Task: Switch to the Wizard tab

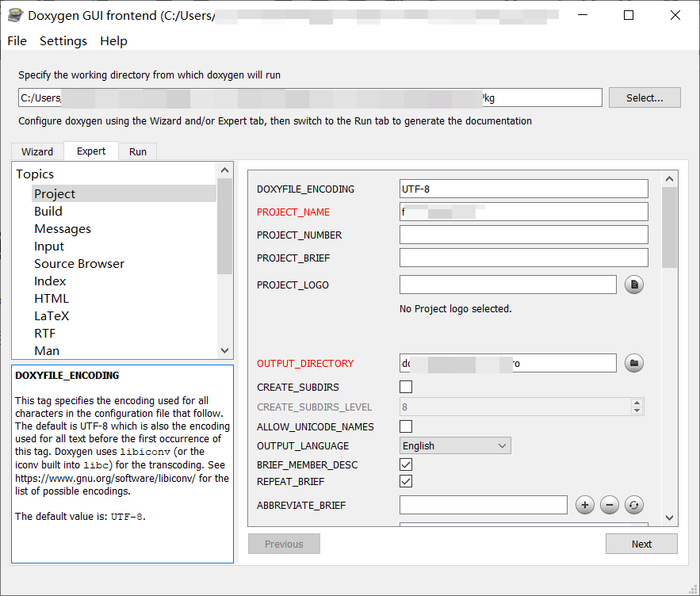Action: tap(37, 152)
